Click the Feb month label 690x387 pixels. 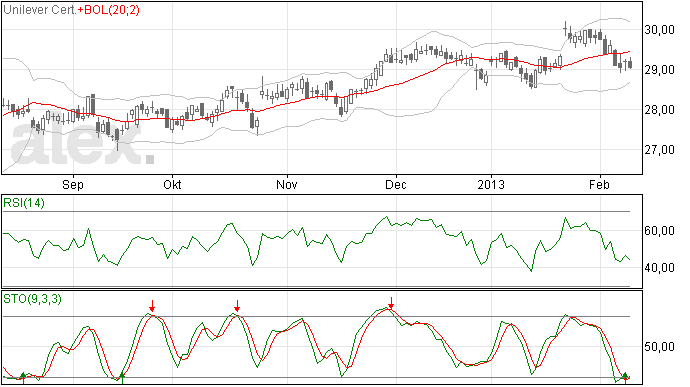coord(599,184)
